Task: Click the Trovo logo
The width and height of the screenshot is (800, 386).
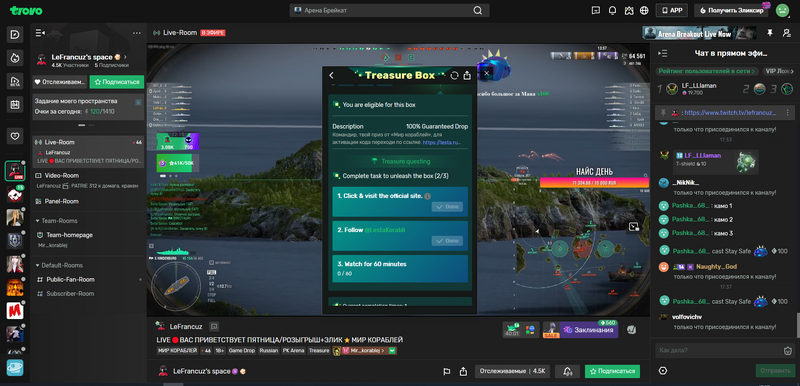Action: click(x=26, y=10)
